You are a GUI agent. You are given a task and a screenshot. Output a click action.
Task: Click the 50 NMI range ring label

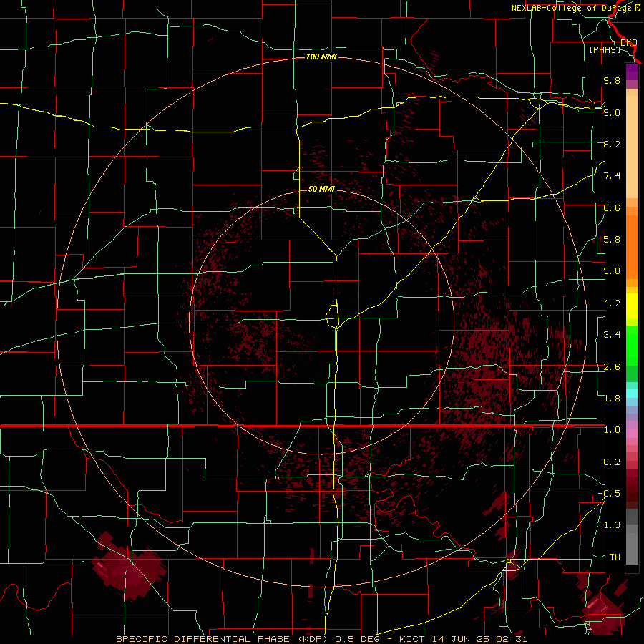(321, 189)
